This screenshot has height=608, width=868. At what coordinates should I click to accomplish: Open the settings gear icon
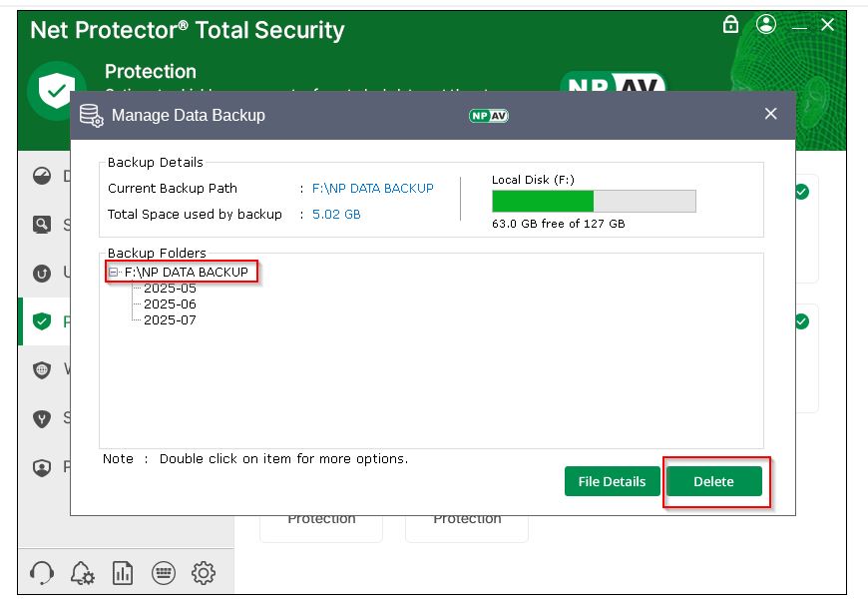204,573
